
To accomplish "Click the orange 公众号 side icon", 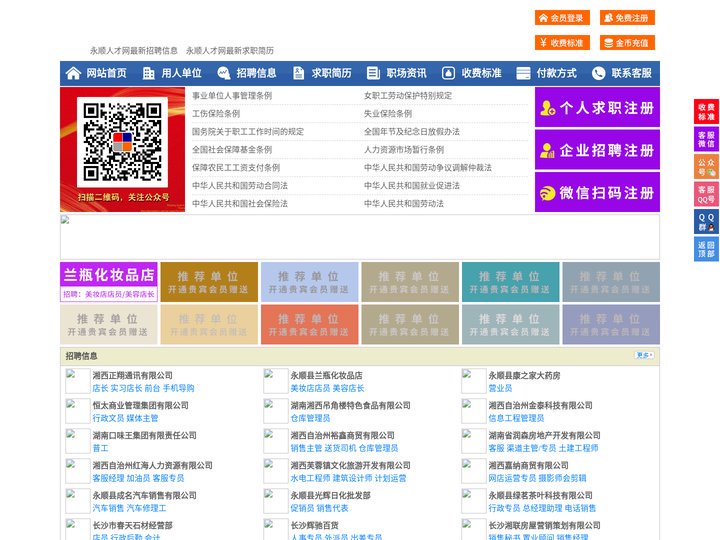I will pos(706,167).
